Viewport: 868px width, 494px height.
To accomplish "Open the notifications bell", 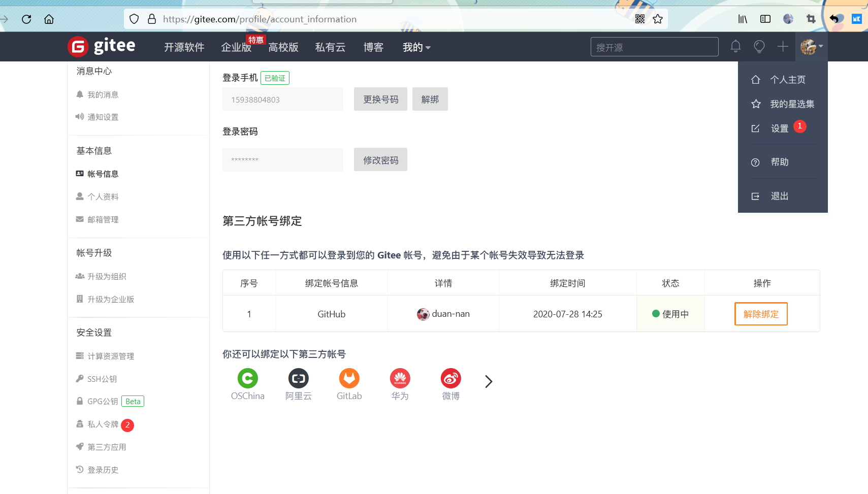I will [x=735, y=46].
